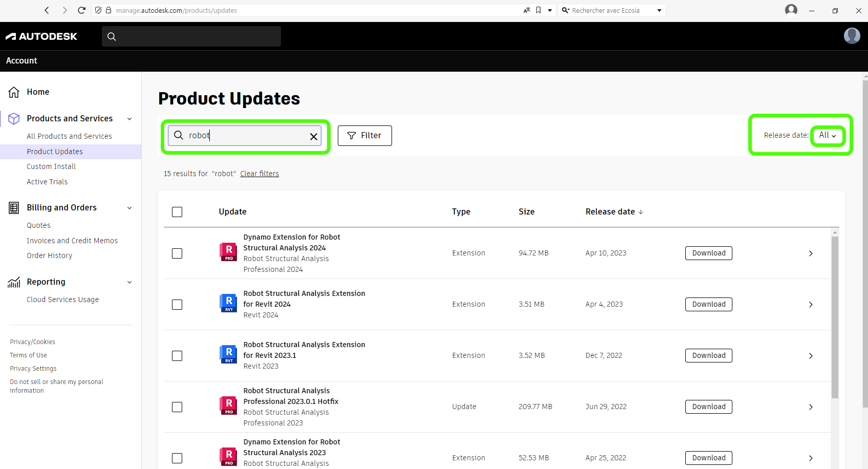This screenshot has width=868, height=469.
Task: Open the account avatar in the top bar
Action: pyautogui.click(x=852, y=36)
